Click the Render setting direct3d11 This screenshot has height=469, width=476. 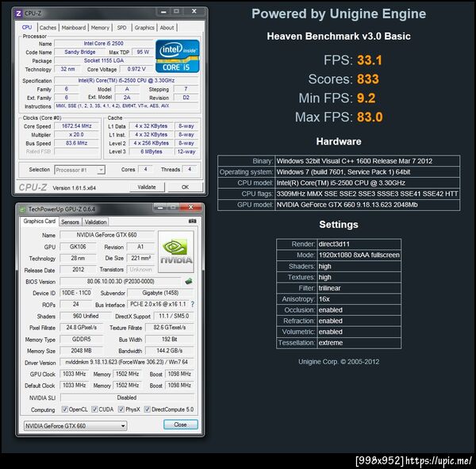click(359, 244)
